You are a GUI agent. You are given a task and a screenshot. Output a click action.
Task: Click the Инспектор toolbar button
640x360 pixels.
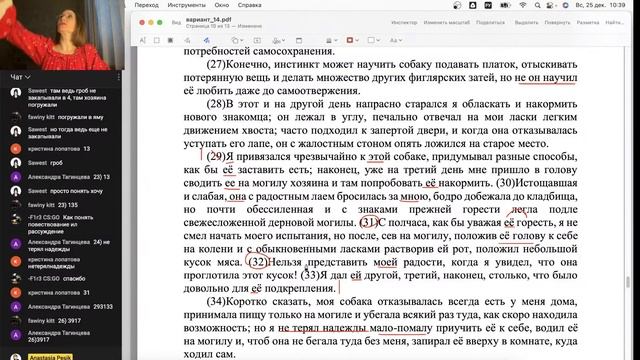click(404, 22)
